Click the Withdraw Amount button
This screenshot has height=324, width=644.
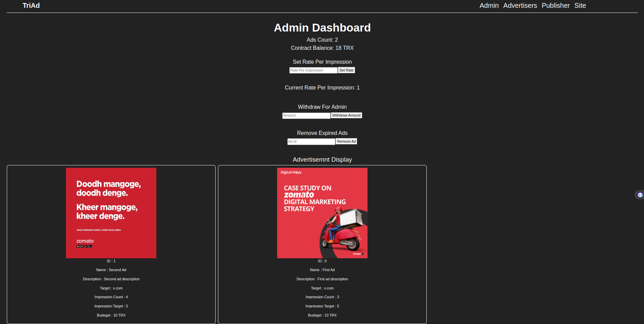point(347,115)
